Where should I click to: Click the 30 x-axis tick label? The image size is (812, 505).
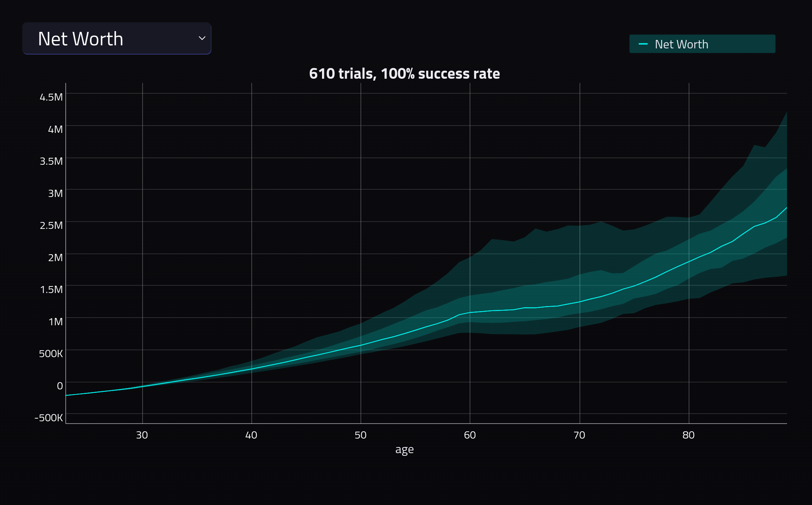[142, 435]
